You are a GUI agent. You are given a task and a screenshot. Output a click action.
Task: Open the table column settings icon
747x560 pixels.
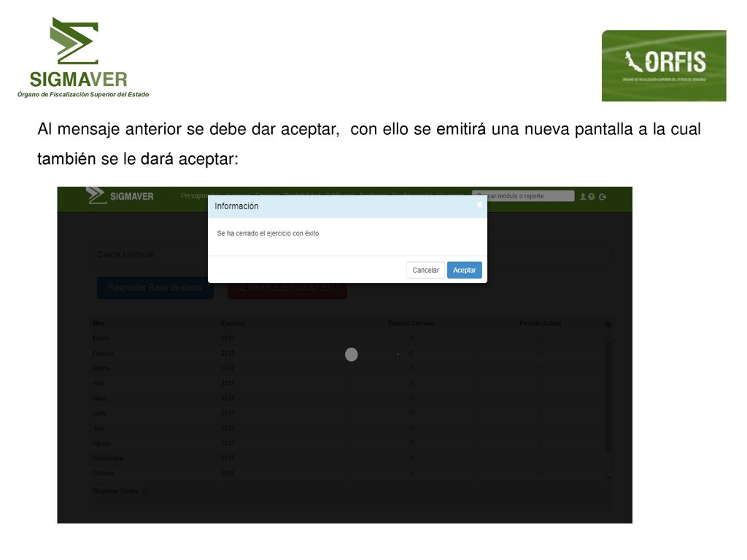[608, 324]
